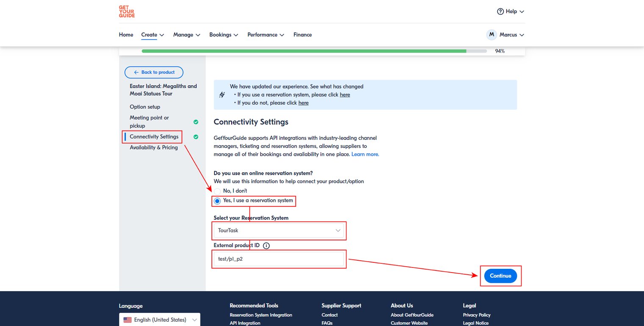This screenshot has height=326, width=644.
Task: Click the External product ID text field
Action: click(x=279, y=259)
